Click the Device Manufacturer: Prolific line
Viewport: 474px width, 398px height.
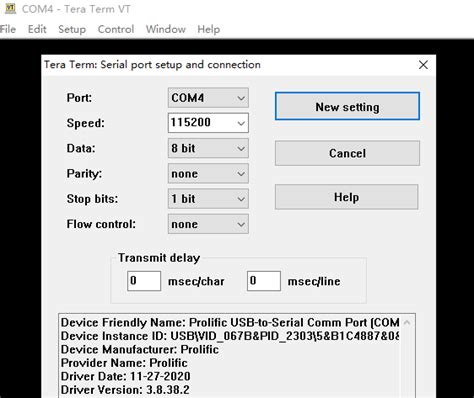tap(140, 349)
